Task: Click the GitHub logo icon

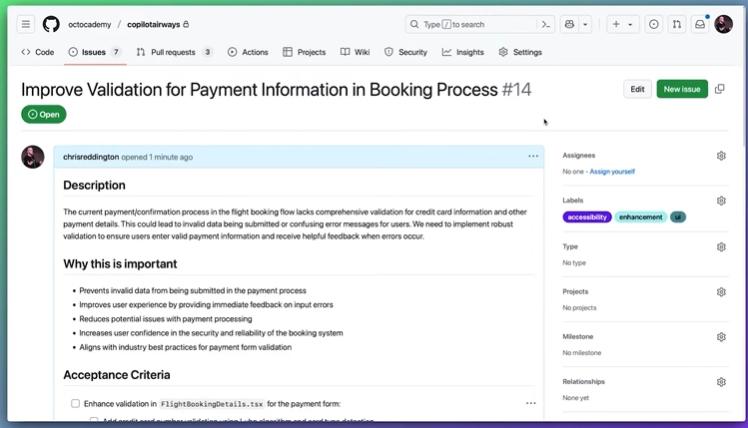Action: 51,24
